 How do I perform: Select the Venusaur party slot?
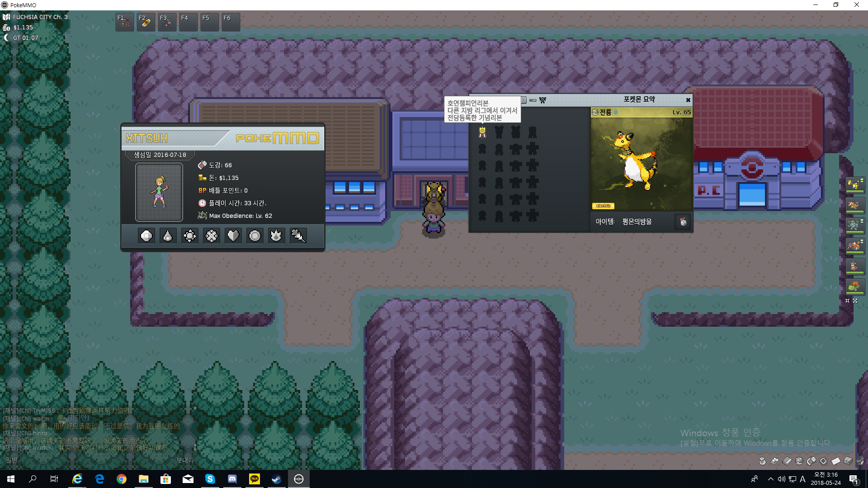tap(854, 286)
